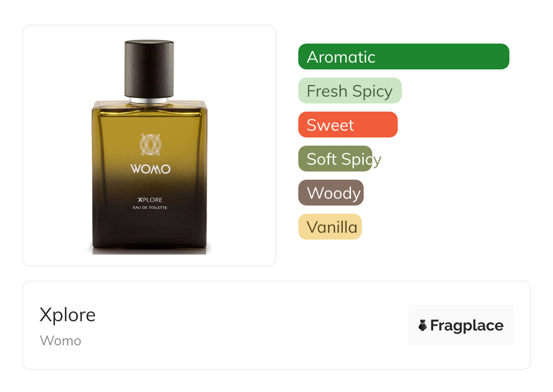Click the black wooden bottle cap
Image resolution: width=553 pixels, height=392 pixels.
(149, 69)
